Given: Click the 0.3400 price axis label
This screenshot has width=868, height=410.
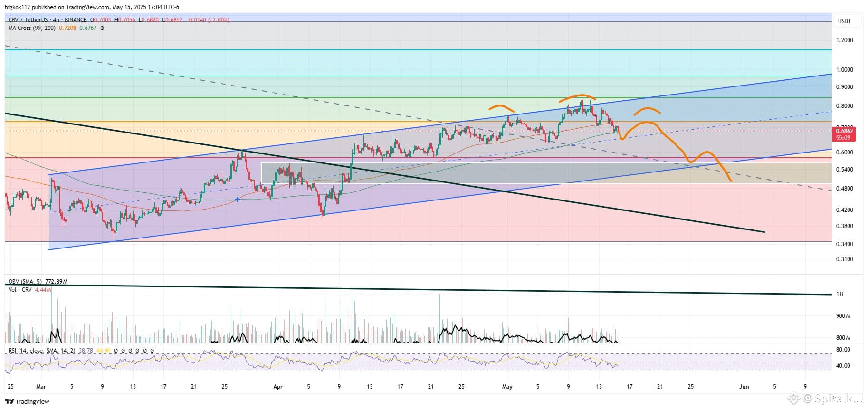Looking at the screenshot, I should pos(845,244).
